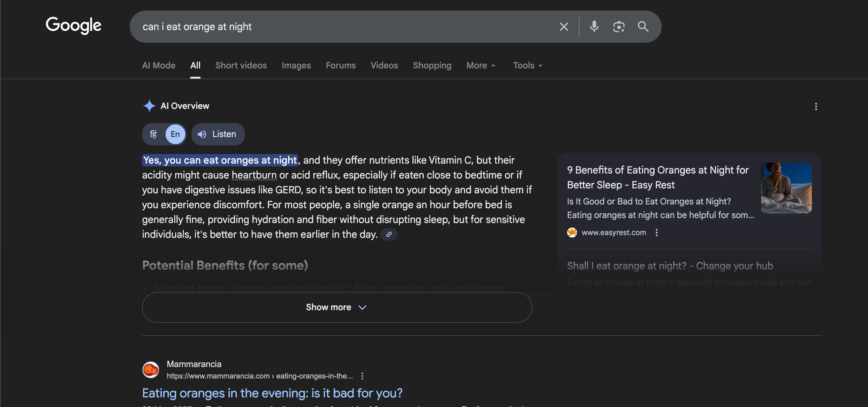Switch to the Images tab
Screen dimensions: 868x407
tap(296, 66)
